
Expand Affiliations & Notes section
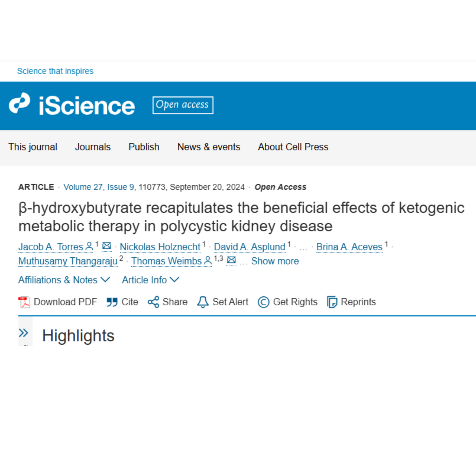click(64, 280)
